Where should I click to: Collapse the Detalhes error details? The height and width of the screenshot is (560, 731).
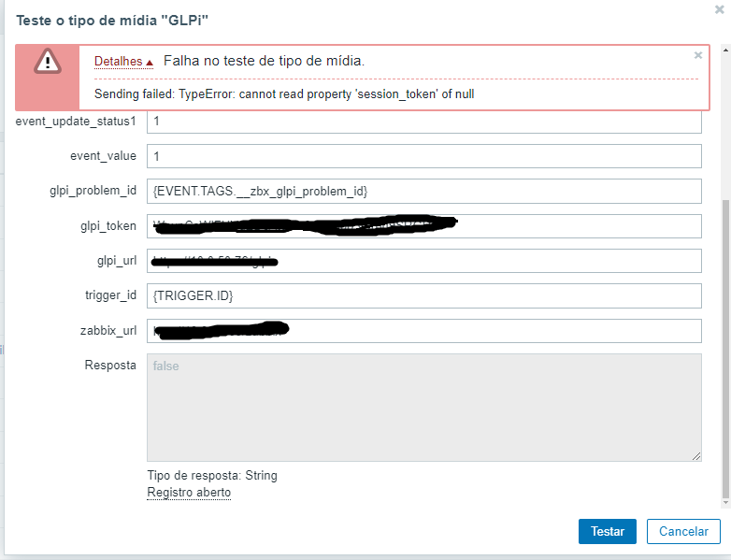click(x=123, y=61)
